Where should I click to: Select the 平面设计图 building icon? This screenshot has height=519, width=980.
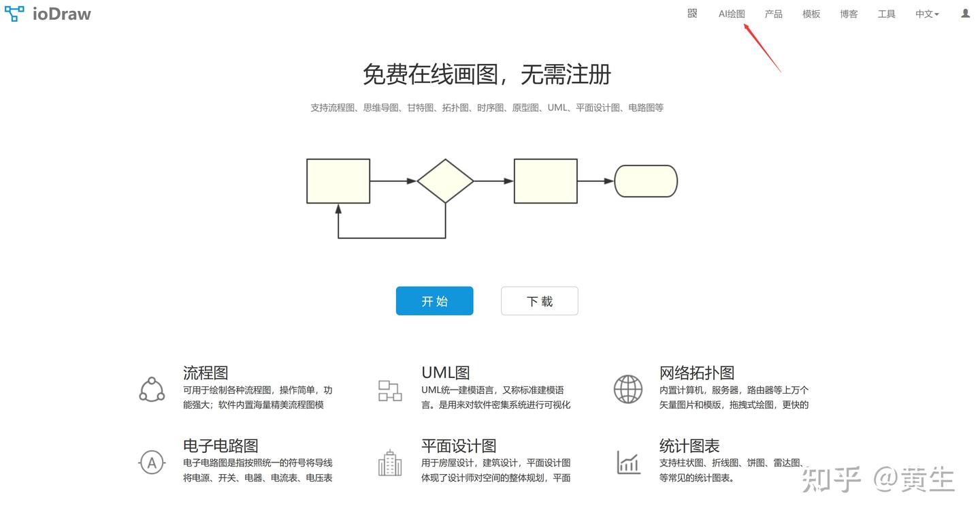tap(389, 462)
